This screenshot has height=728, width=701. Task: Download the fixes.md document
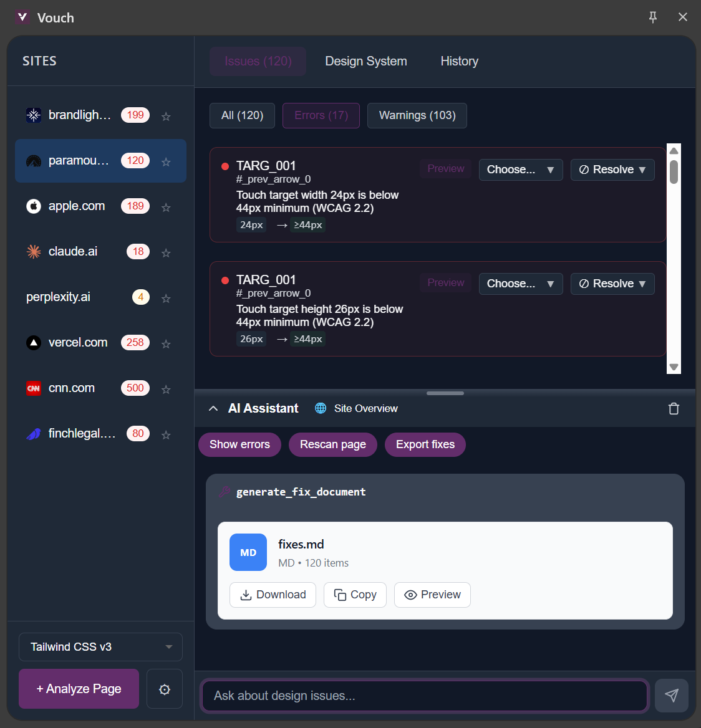click(x=273, y=595)
